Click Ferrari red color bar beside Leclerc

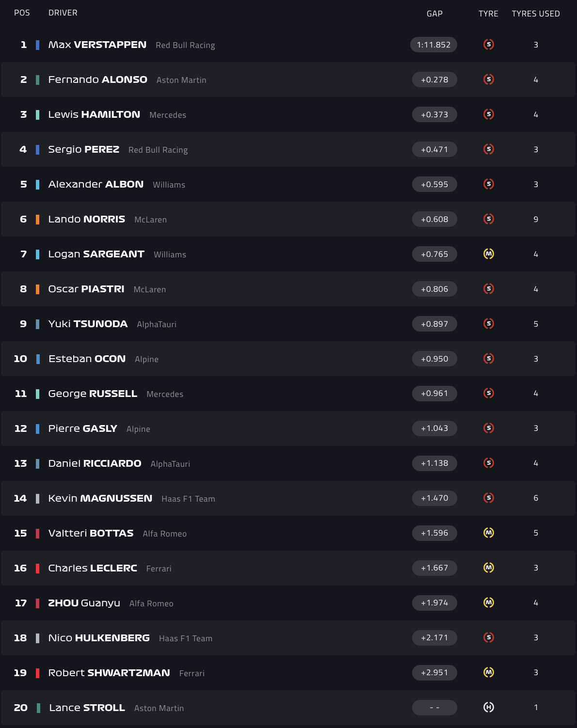pyautogui.click(x=38, y=568)
